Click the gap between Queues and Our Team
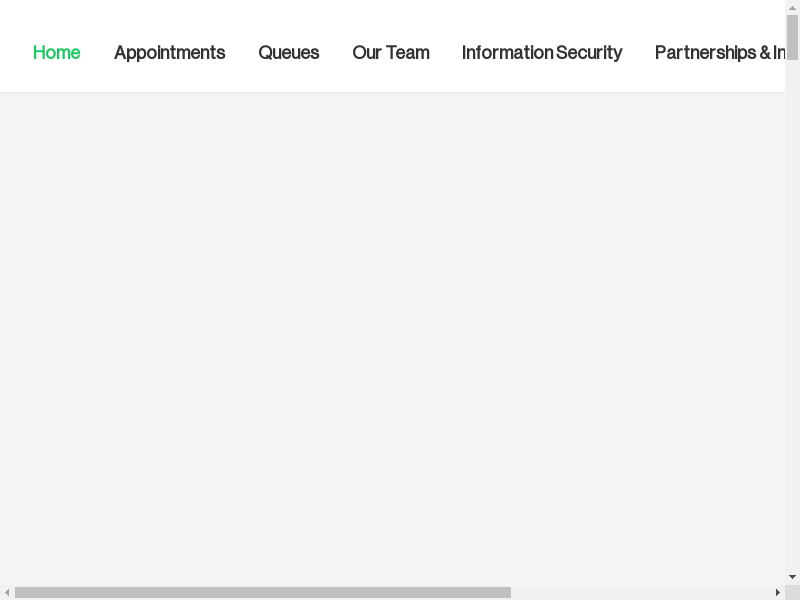 pos(336,53)
